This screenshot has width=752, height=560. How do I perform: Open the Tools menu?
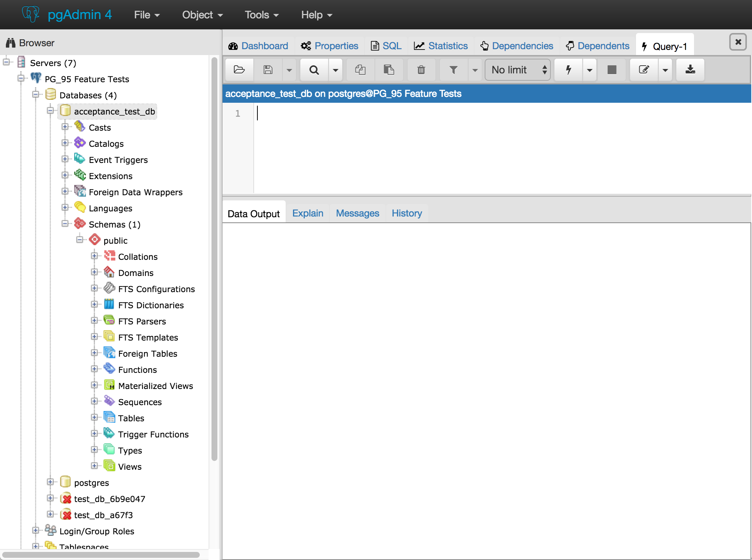(261, 15)
